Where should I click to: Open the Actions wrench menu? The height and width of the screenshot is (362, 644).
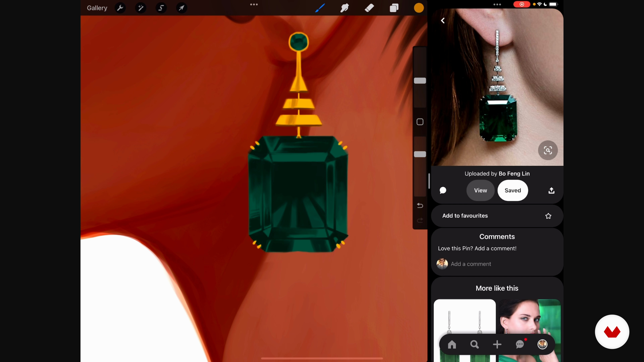click(120, 8)
